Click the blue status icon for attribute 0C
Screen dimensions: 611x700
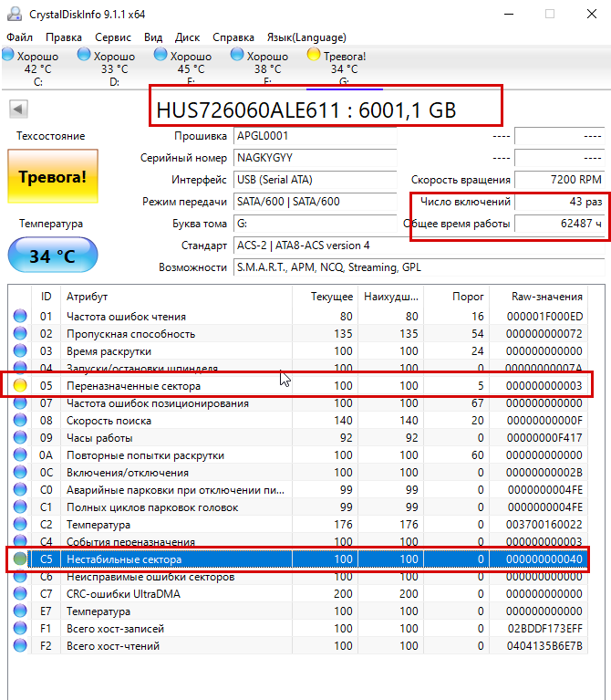pyautogui.click(x=20, y=473)
